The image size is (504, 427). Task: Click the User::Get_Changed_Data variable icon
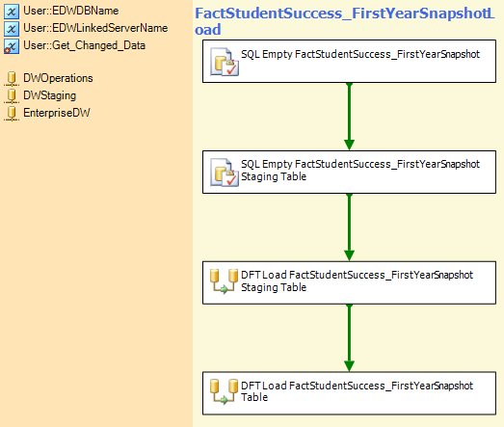12,46
